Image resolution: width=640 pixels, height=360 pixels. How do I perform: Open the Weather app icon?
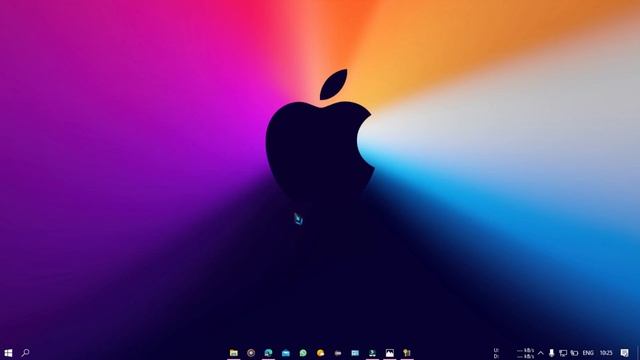[320, 353]
